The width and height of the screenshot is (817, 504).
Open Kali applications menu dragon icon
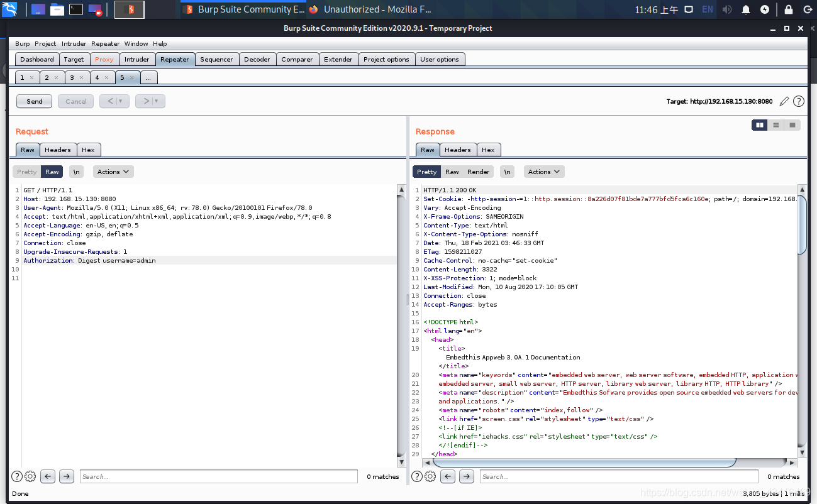[x=9, y=9]
